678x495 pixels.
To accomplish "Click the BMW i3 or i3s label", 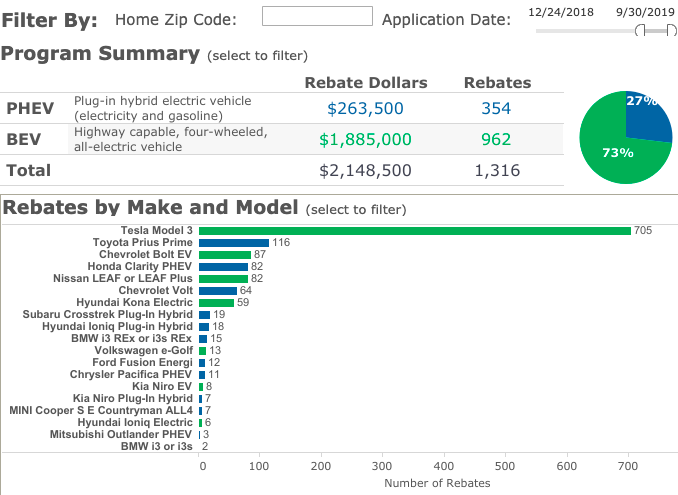I will point(157,446).
